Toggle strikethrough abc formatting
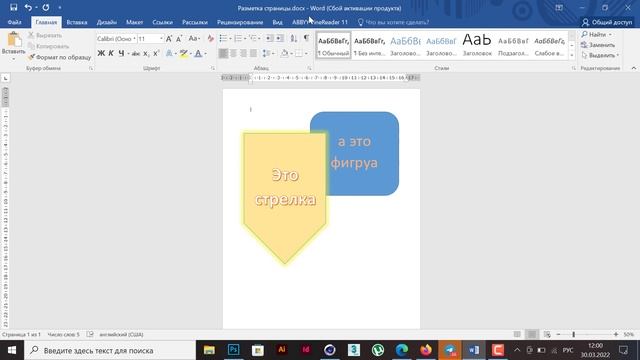 click(x=136, y=53)
